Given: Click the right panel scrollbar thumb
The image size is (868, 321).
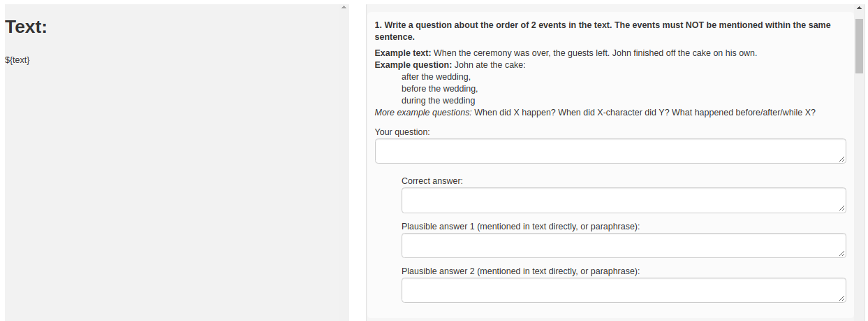Looking at the screenshot, I should coord(859,45).
